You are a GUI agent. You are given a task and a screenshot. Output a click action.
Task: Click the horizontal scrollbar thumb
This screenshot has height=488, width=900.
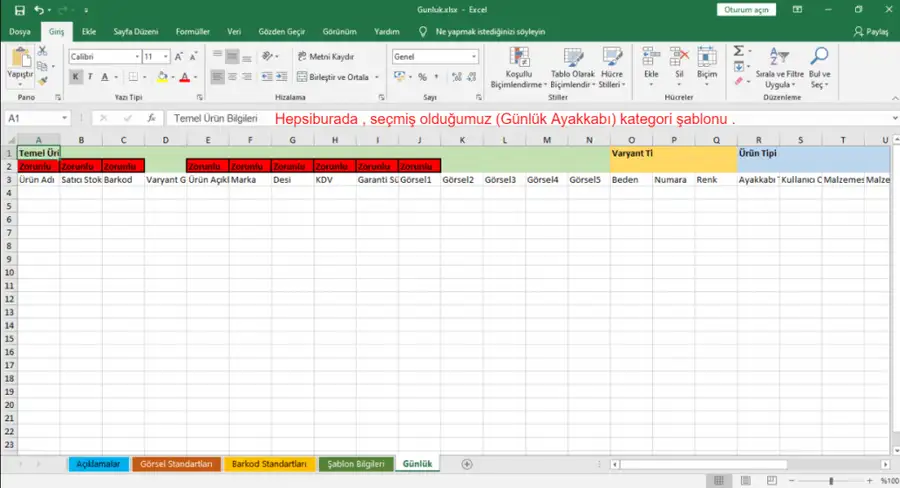click(703, 464)
